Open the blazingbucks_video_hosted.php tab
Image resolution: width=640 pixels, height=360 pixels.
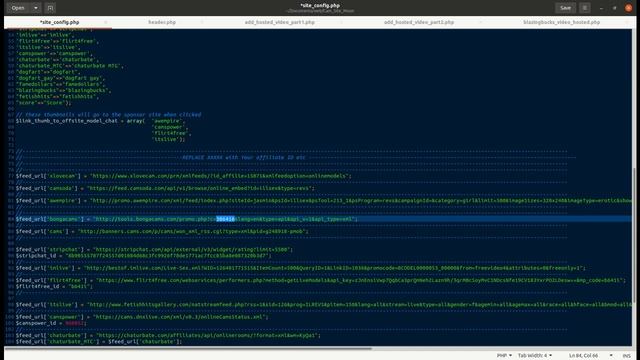tap(562, 22)
